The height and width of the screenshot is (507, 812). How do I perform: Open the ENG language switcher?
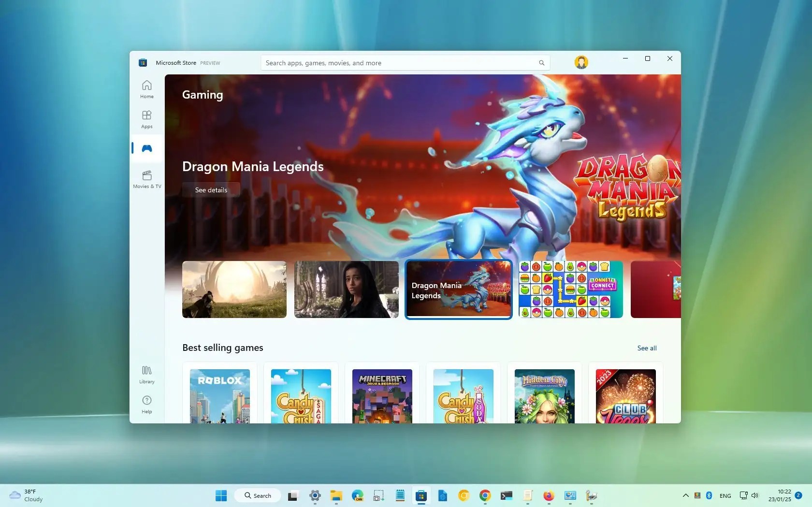(725, 495)
